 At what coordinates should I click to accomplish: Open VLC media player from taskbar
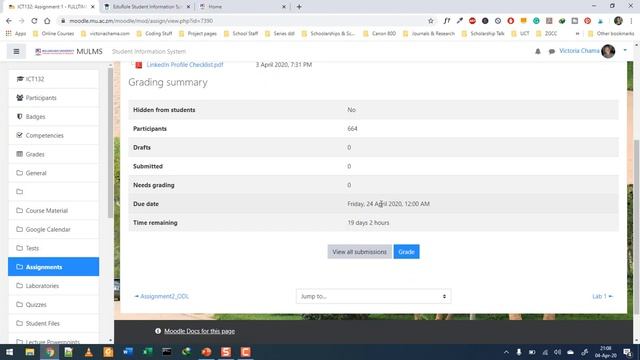click(89, 352)
